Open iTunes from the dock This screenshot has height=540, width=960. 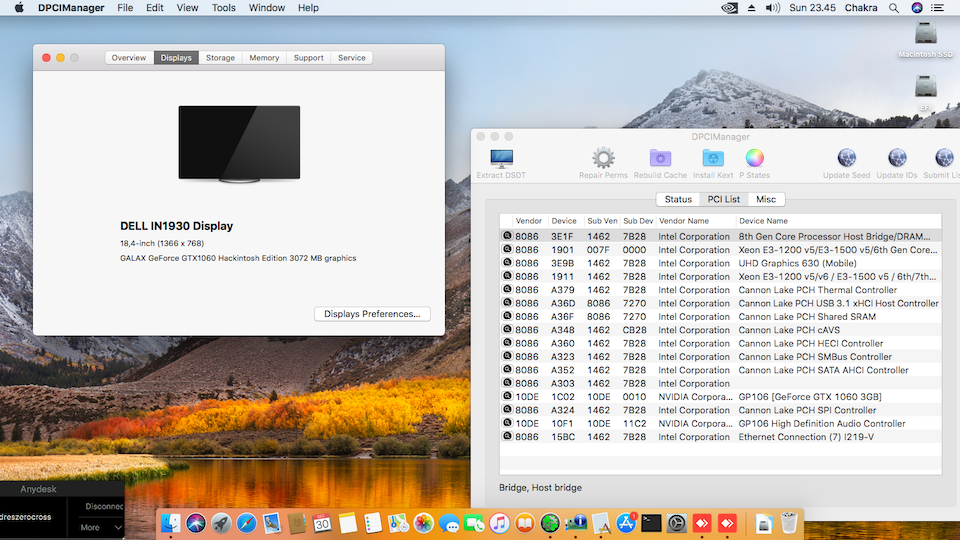(499, 523)
